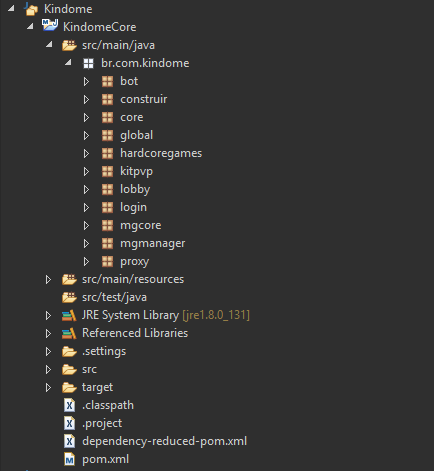Screen dimensions: 434x471
Task: Select the .project file
Action: (102, 423)
